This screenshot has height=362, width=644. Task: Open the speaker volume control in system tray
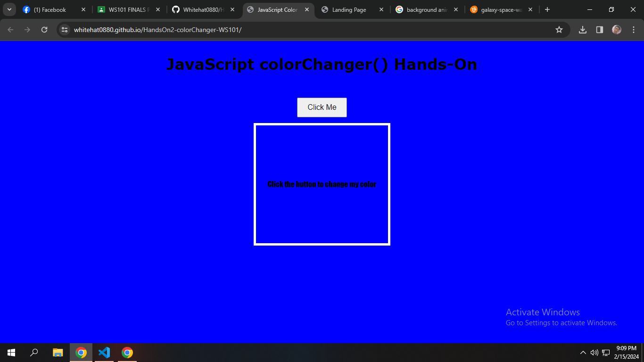coord(594,352)
